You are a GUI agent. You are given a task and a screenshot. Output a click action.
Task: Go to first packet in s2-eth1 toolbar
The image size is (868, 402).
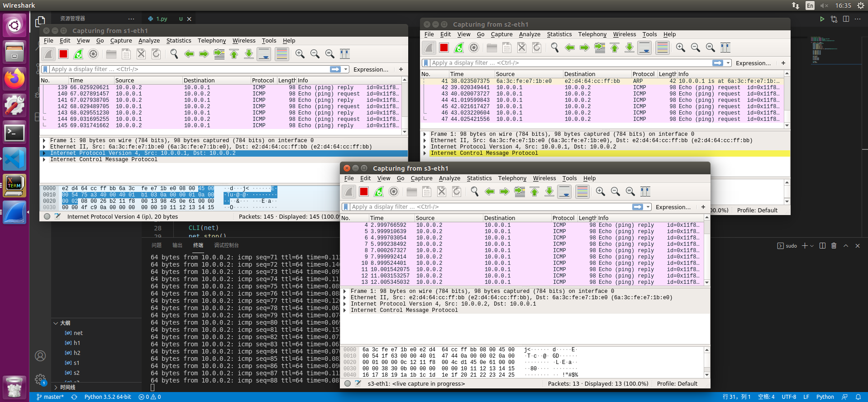pos(615,48)
